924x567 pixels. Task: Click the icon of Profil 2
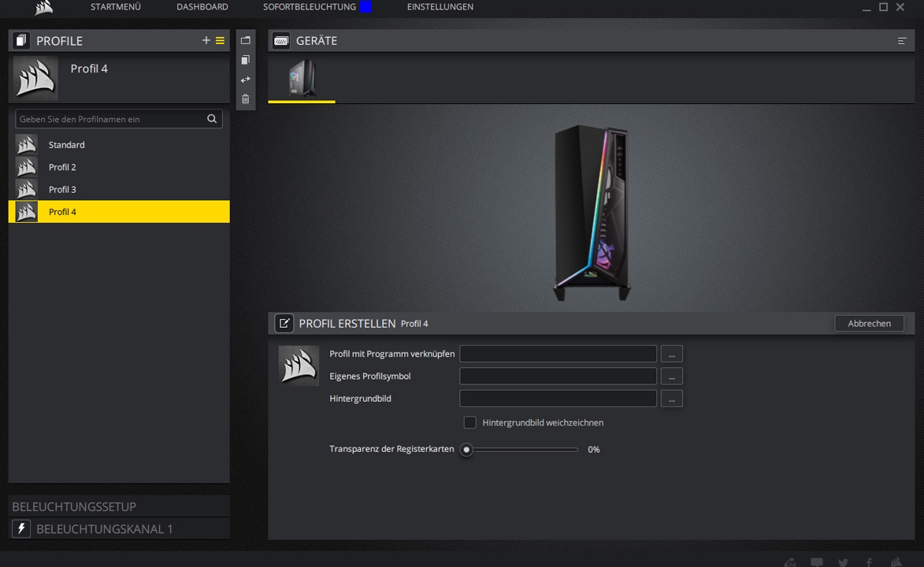click(x=27, y=167)
